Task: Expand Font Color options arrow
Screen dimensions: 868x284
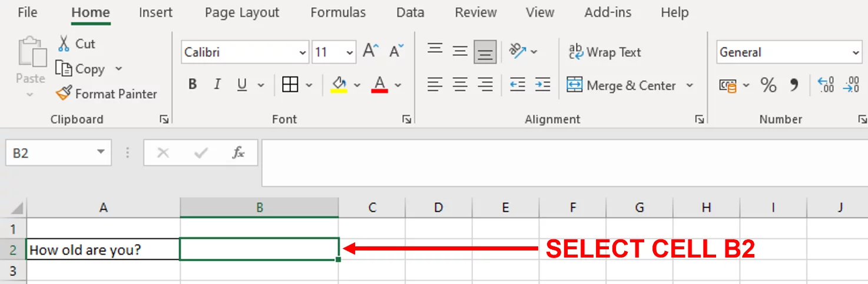Action: 398,85
